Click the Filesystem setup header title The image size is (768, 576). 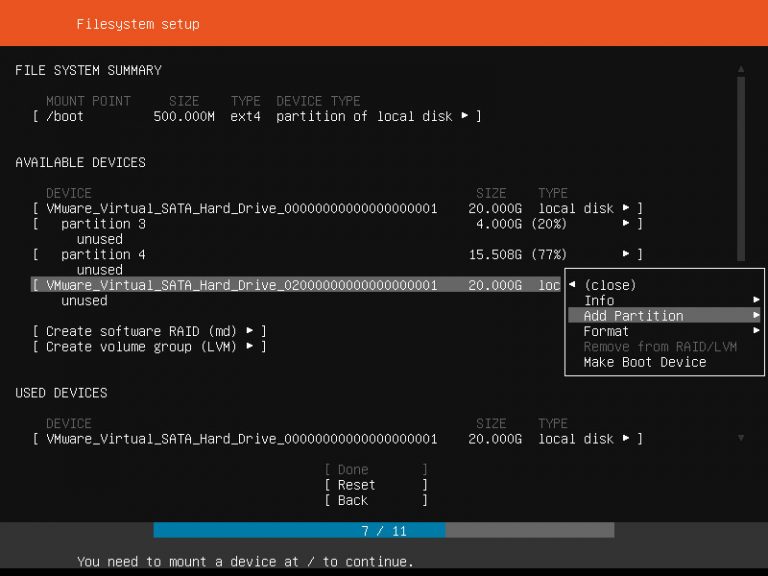pyautogui.click(x=138, y=24)
